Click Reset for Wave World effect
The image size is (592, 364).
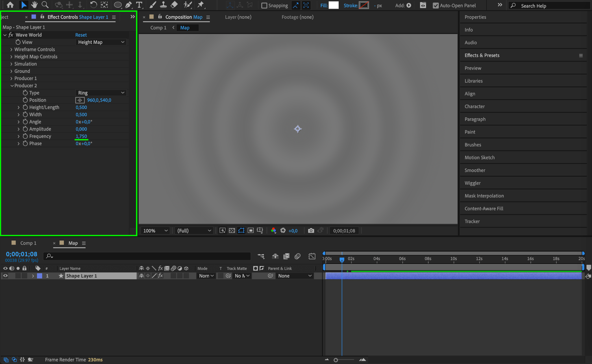click(81, 35)
